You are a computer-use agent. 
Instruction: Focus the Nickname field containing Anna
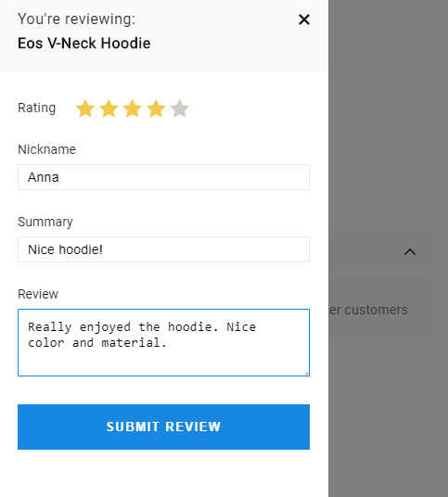[163, 177]
